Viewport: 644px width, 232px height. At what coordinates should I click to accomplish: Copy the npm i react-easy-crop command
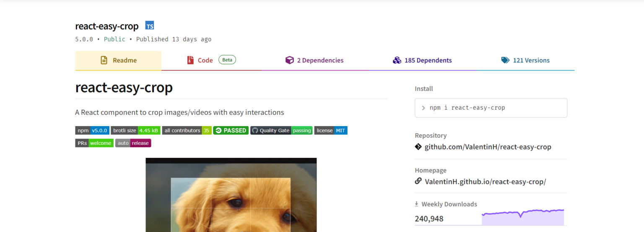[491, 108]
